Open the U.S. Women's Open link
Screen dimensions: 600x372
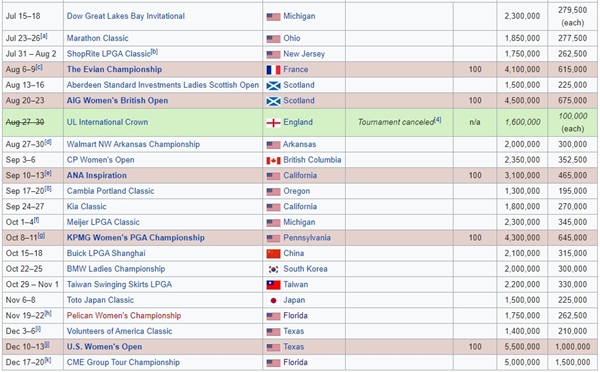coord(104,347)
